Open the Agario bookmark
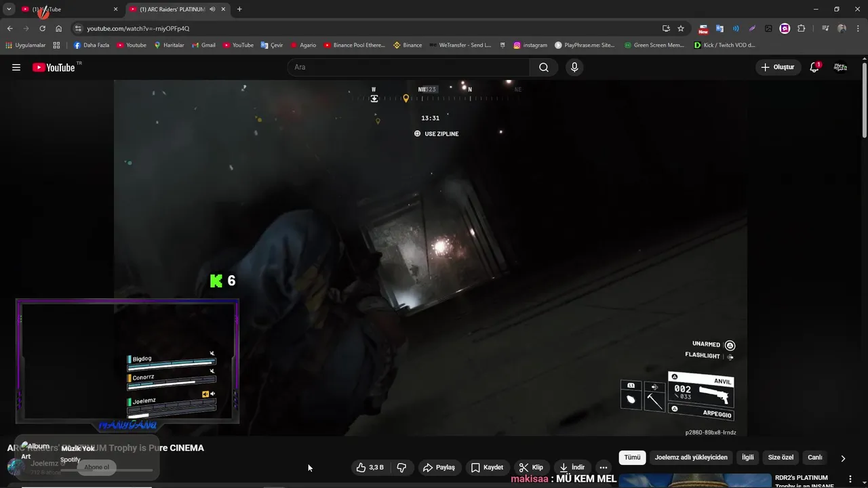Image resolution: width=868 pixels, height=488 pixels. 303,45
